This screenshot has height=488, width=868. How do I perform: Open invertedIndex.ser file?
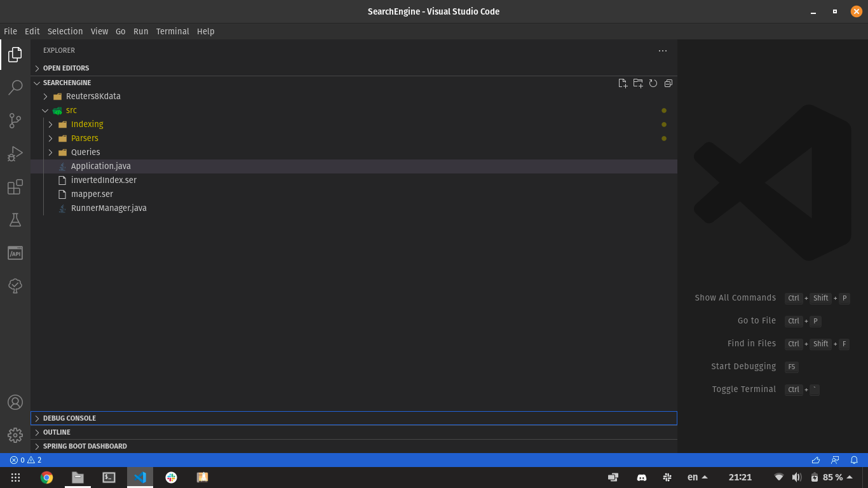[x=354, y=180]
